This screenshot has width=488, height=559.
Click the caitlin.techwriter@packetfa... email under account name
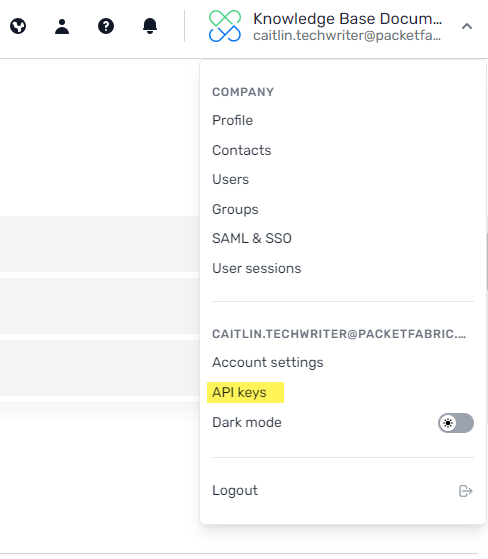(x=347, y=35)
